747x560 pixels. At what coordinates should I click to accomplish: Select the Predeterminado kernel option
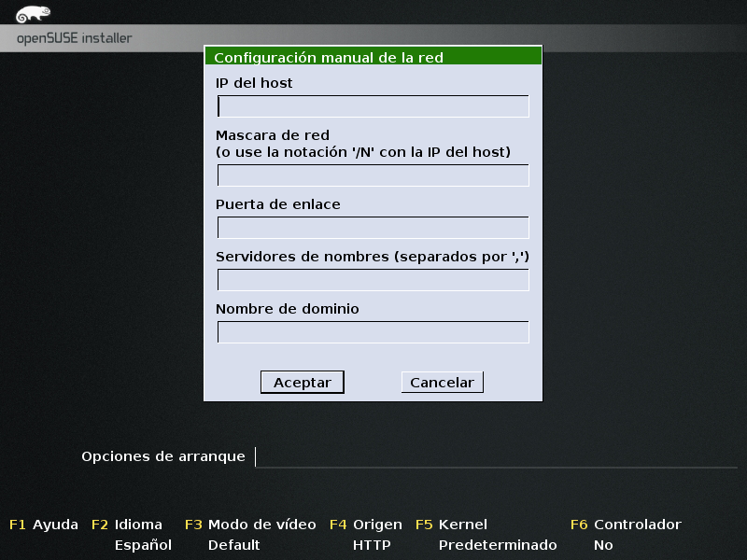tap(499, 544)
